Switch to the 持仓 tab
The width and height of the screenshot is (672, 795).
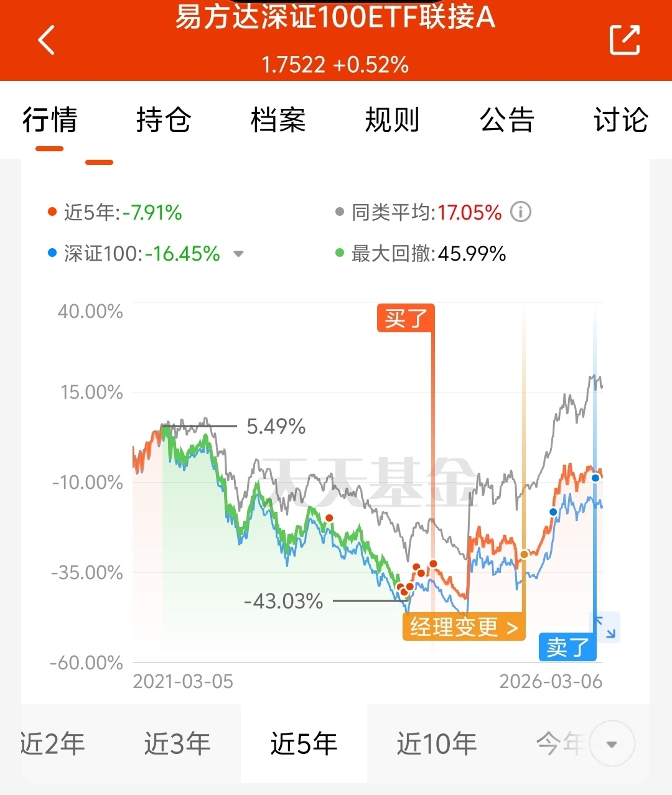[164, 119]
